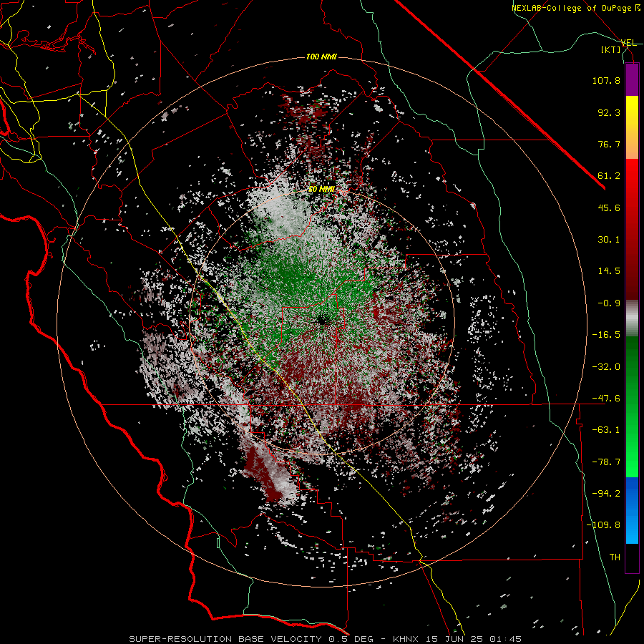Select the 92.3 legend value

tap(609, 112)
